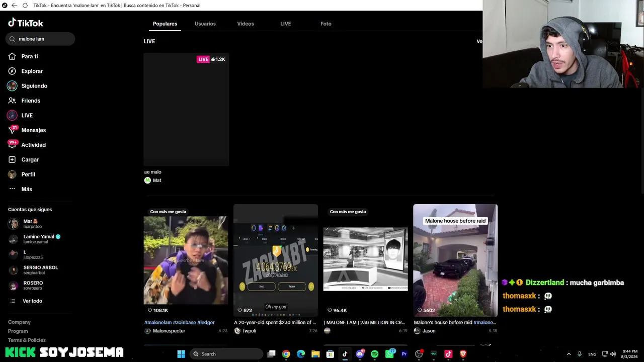Image resolution: width=644 pixels, height=362 pixels.
Task: Click the microphone icon in system tray
Action: point(580,354)
